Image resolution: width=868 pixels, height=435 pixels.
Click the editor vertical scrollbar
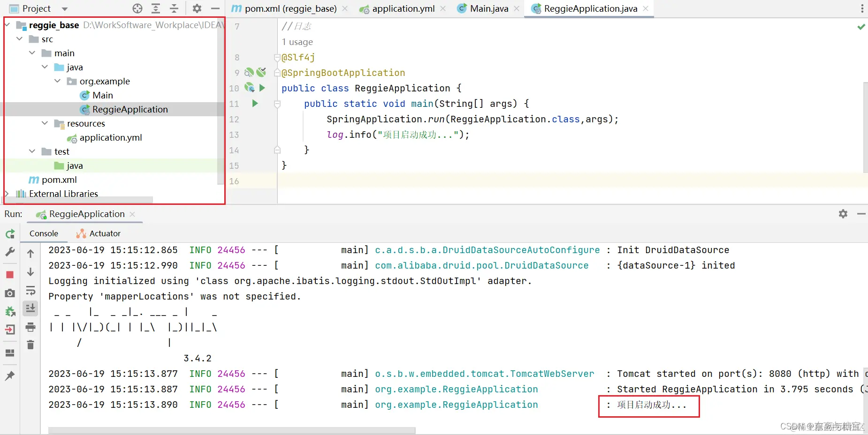click(865, 127)
